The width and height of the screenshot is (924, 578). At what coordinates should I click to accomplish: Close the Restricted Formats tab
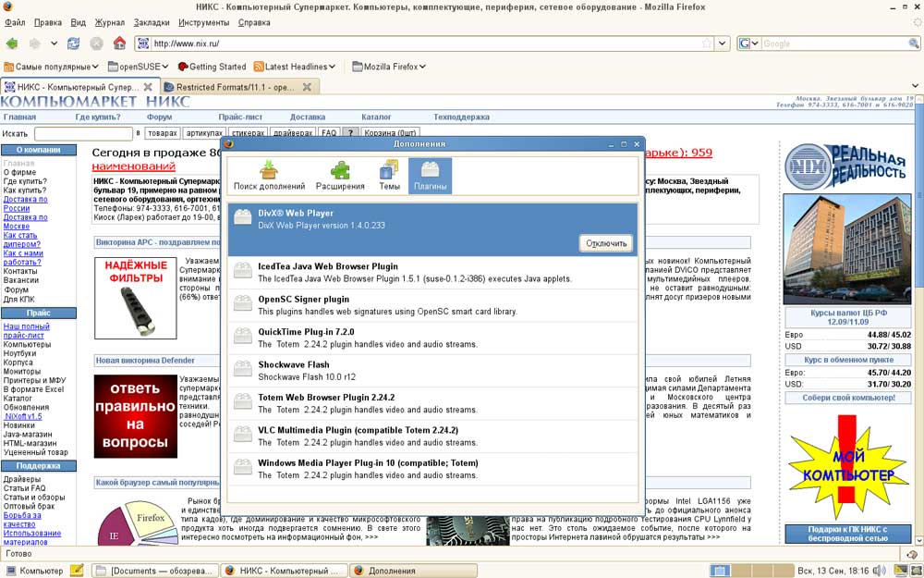[307, 87]
